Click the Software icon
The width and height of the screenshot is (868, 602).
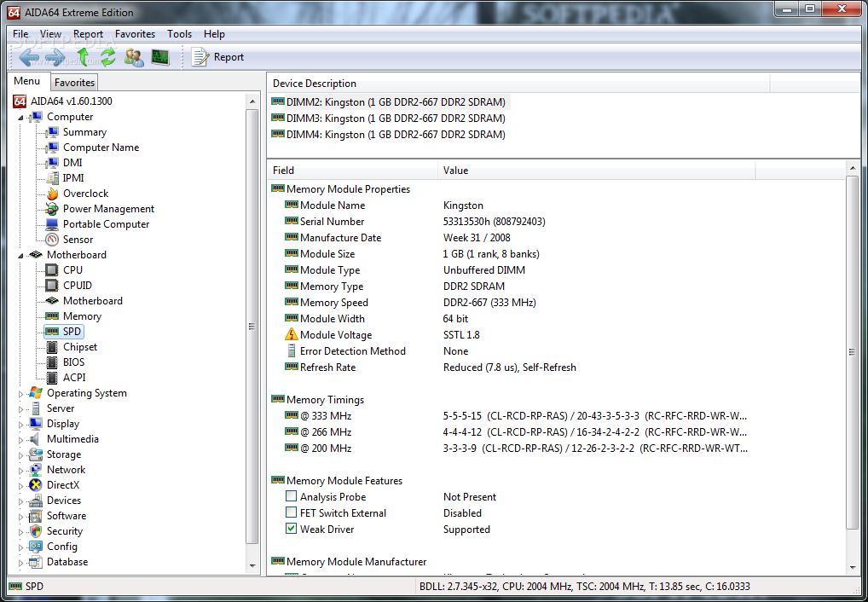point(36,516)
